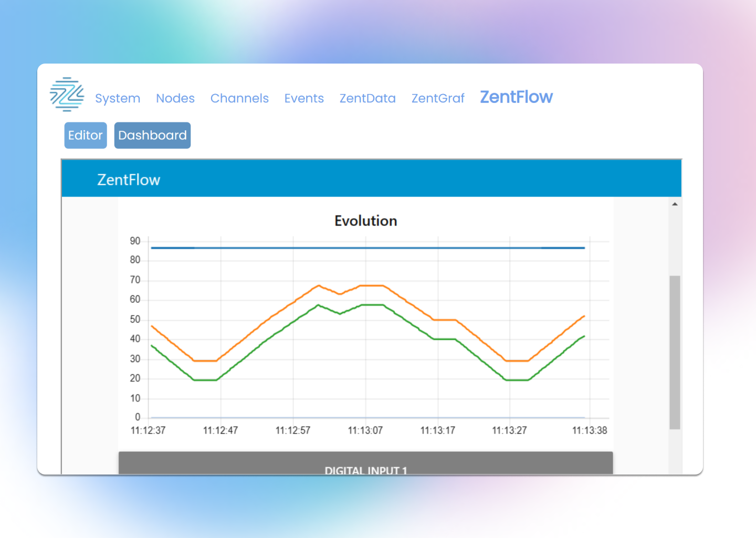
Task: Click the scroll-up arrow of dashboard
Action: click(675, 204)
